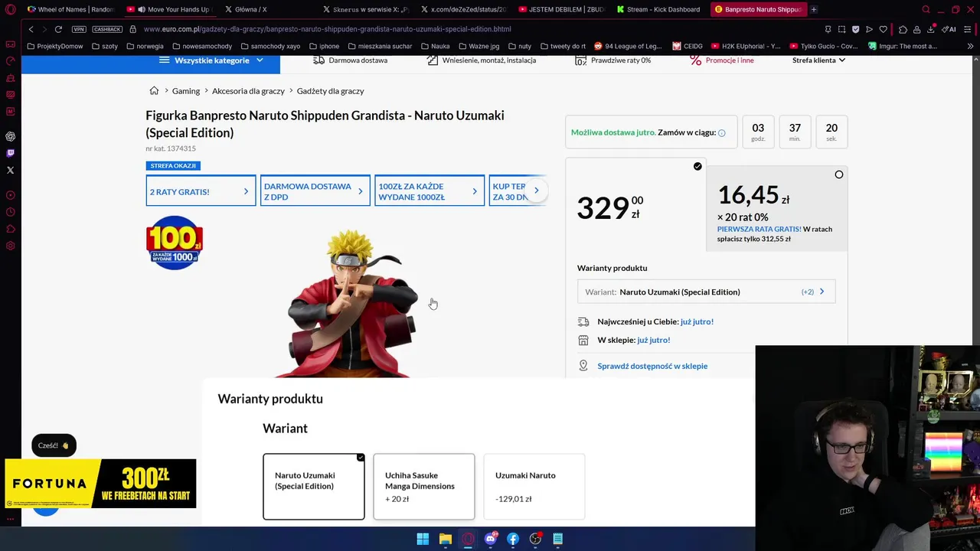Open a new tab with plus button
The image size is (980, 551).
click(814, 9)
